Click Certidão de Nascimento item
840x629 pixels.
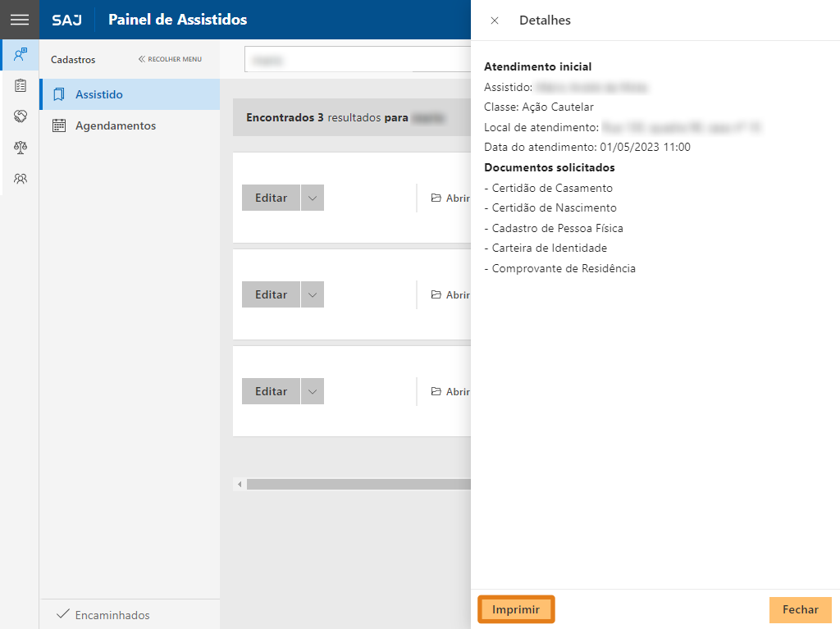(x=550, y=207)
